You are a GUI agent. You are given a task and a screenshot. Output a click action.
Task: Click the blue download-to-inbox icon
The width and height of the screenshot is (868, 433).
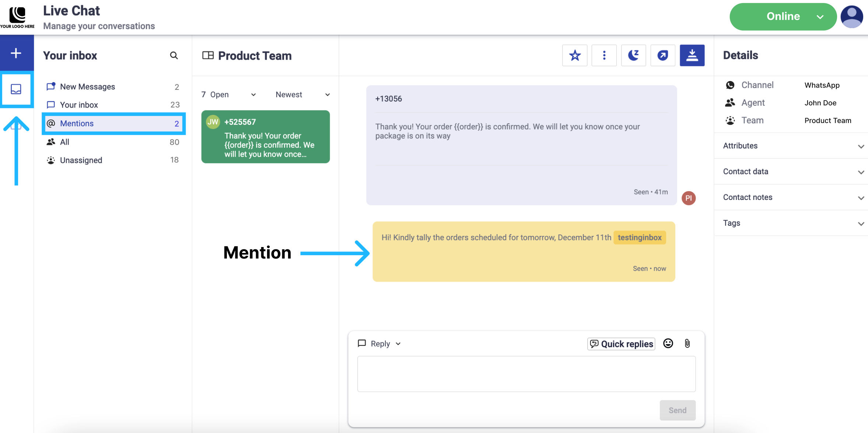[x=692, y=55]
